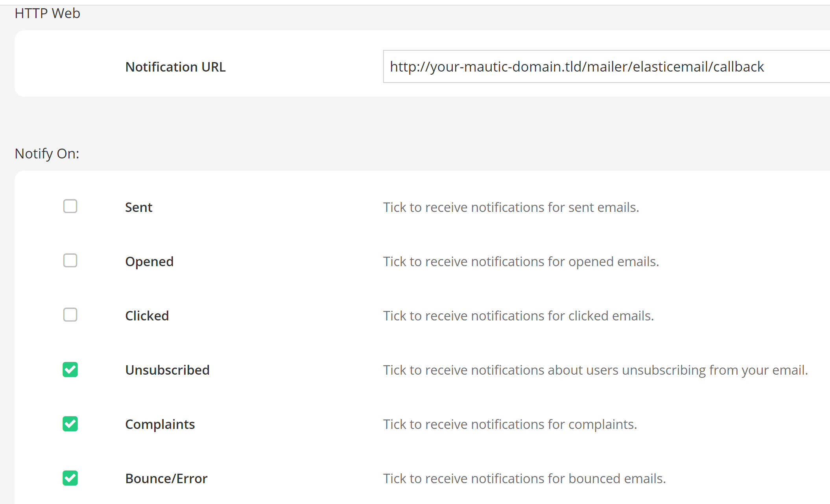Click the Complaints label text

160,424
